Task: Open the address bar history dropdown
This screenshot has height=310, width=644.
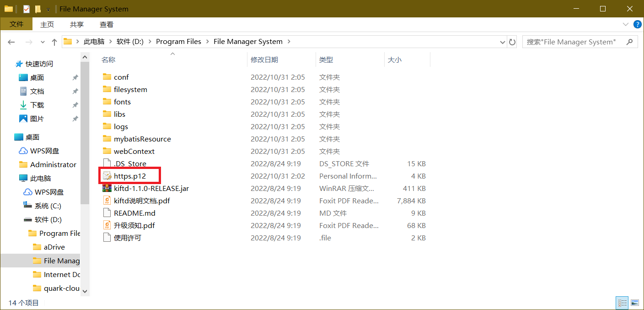Action: click(503, 42)
